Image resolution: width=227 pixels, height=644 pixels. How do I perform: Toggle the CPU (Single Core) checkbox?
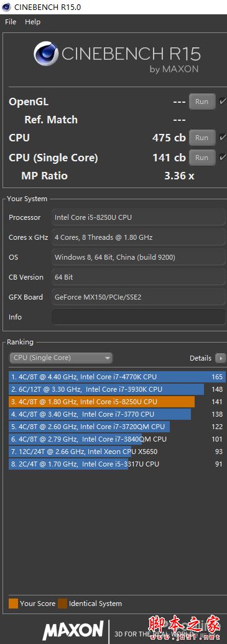223,158
